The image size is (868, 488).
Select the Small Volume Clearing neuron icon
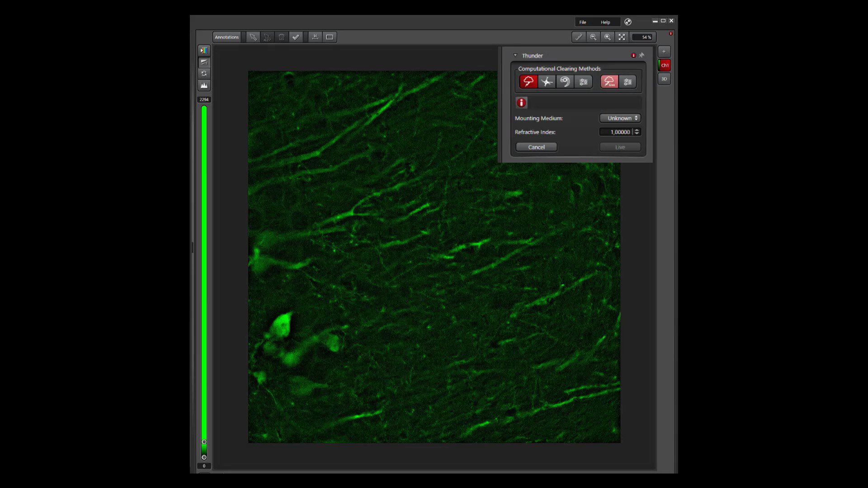[x=547, y=82]
